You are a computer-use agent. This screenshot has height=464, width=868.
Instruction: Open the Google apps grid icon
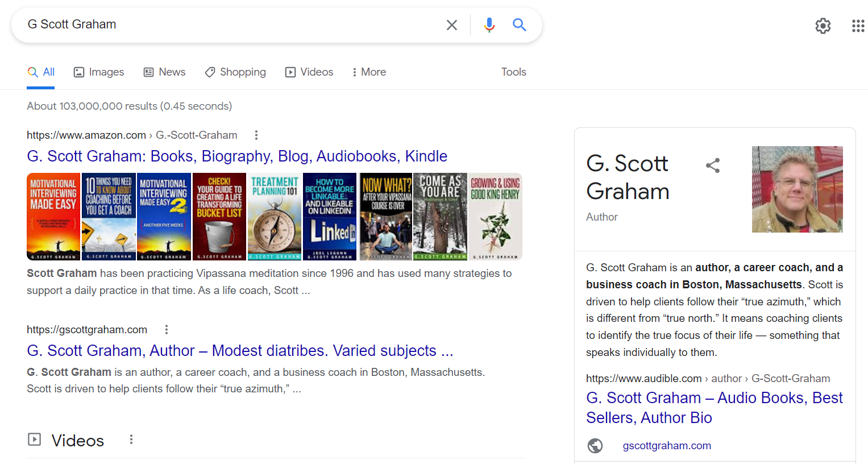click(858, 26)
